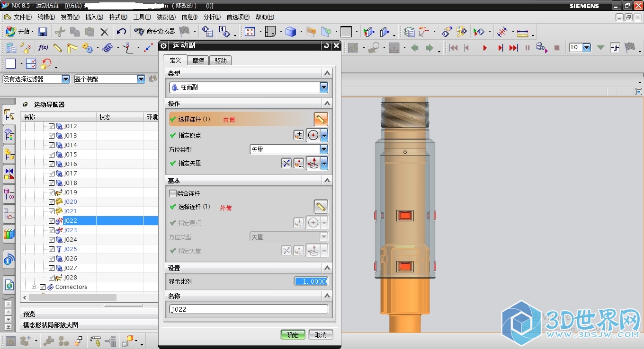Screen dimensions: 644x349
Task: Click the pause animation button
Action: point(528,48)
